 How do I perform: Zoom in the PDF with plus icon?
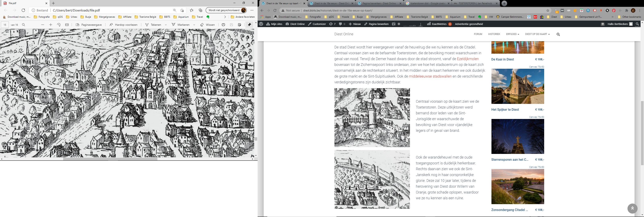click(x=51, y=25)
